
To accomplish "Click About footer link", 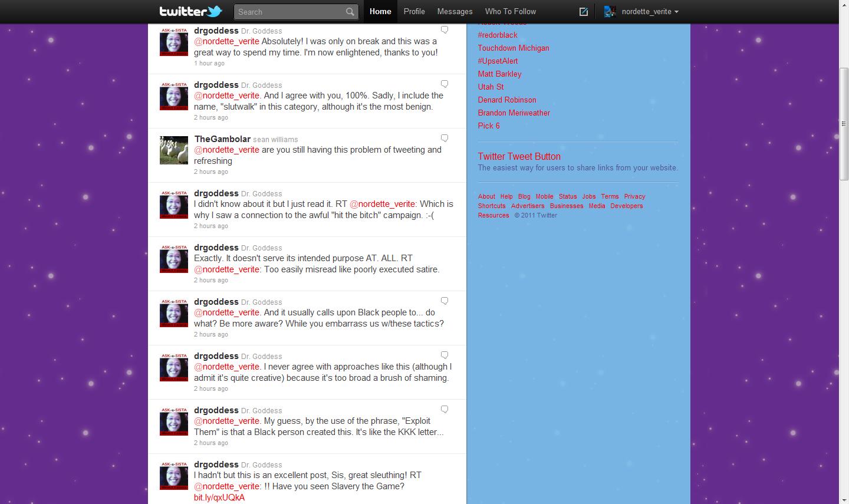I will pyautogui.click(x=486, y=196).
